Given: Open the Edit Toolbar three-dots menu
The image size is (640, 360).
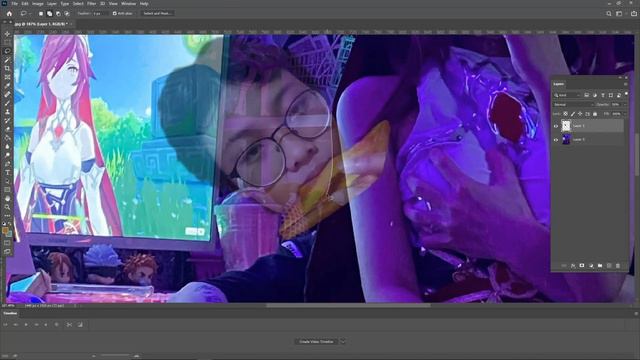Looking at the screenshot, I should [7, 215].
